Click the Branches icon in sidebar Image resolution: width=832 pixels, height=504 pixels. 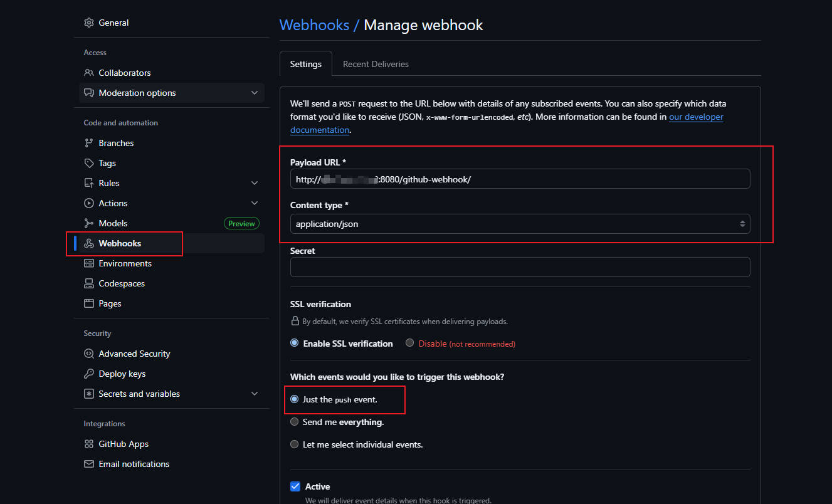tap(89, 143)
